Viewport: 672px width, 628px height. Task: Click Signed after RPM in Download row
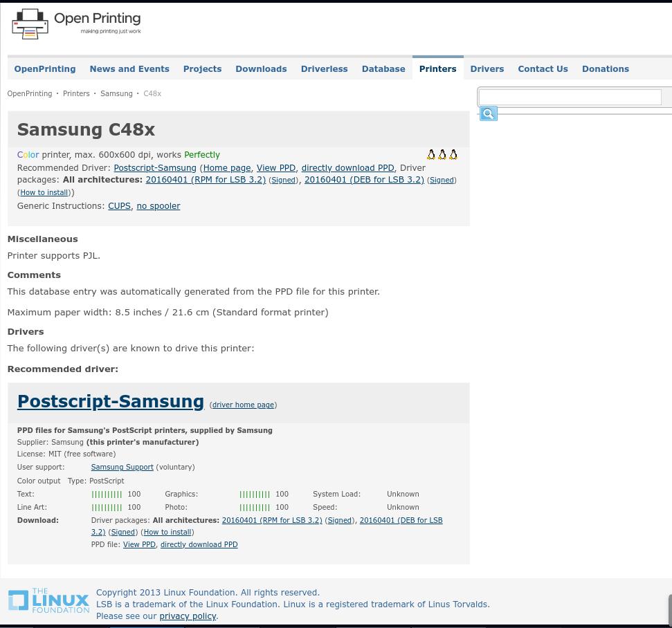(x=339, y=521)
